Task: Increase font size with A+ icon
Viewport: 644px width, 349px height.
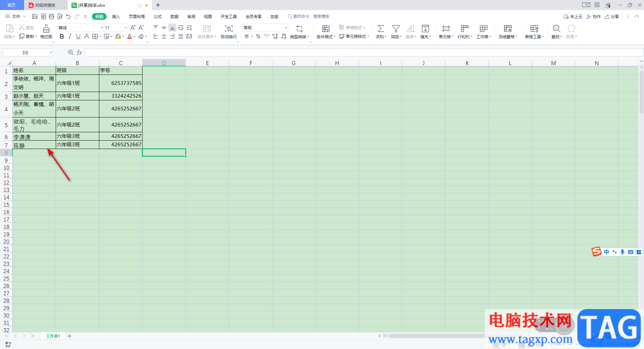Action: point(133,28)
